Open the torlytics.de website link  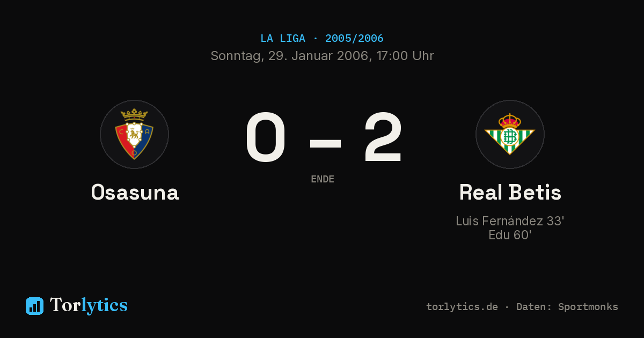(462, 307)
